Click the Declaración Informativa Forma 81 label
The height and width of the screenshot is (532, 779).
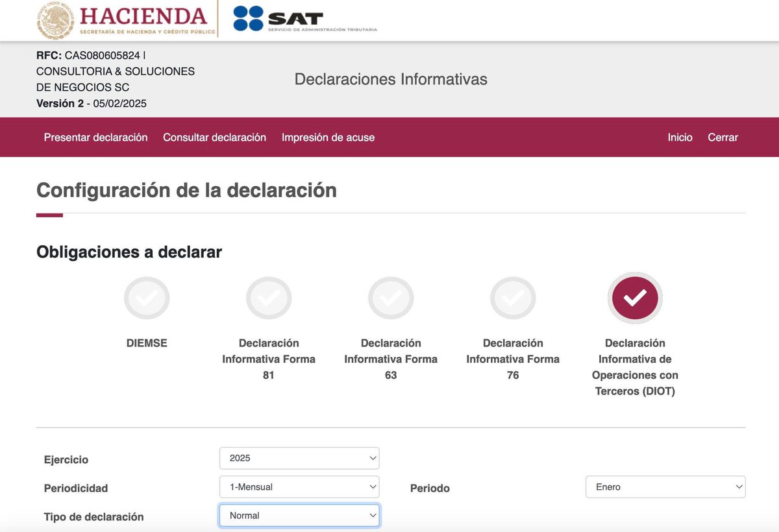pyautogui.click(x=269, y=359)
